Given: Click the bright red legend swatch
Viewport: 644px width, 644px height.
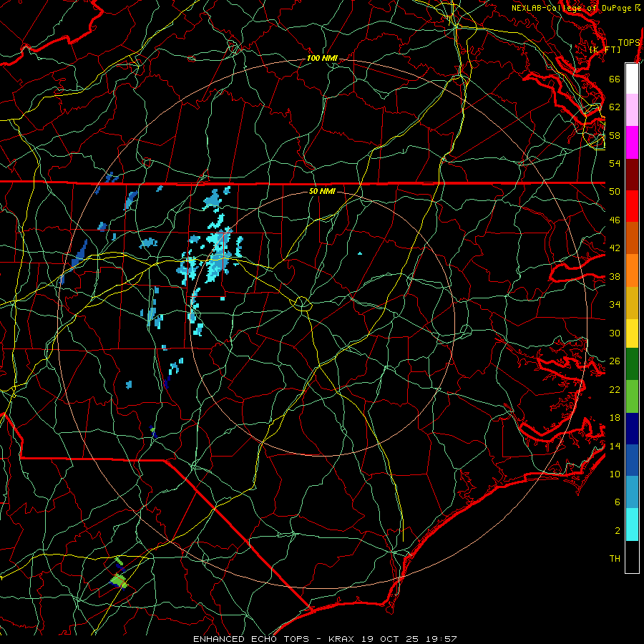Looking at the screenshot, I should 632,206.
